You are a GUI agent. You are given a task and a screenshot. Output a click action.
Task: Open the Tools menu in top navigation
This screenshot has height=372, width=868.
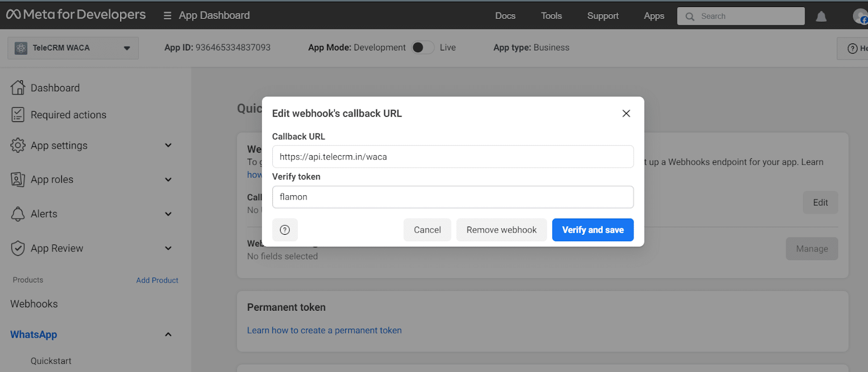[x=551, y=16]
